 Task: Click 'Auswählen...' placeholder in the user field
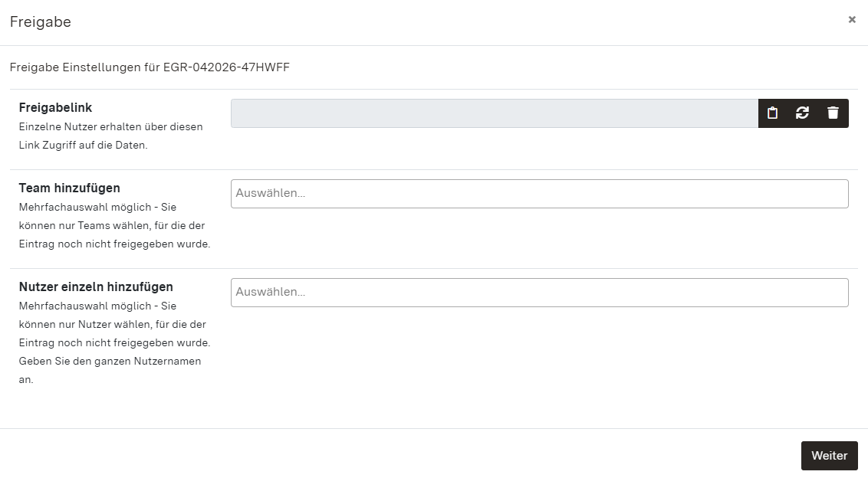[x=271, y=293]
